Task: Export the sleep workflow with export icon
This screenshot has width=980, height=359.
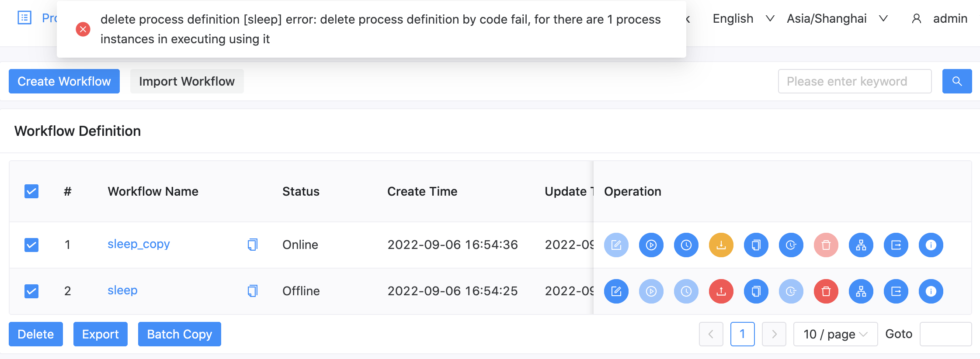Action: [896, 291]
